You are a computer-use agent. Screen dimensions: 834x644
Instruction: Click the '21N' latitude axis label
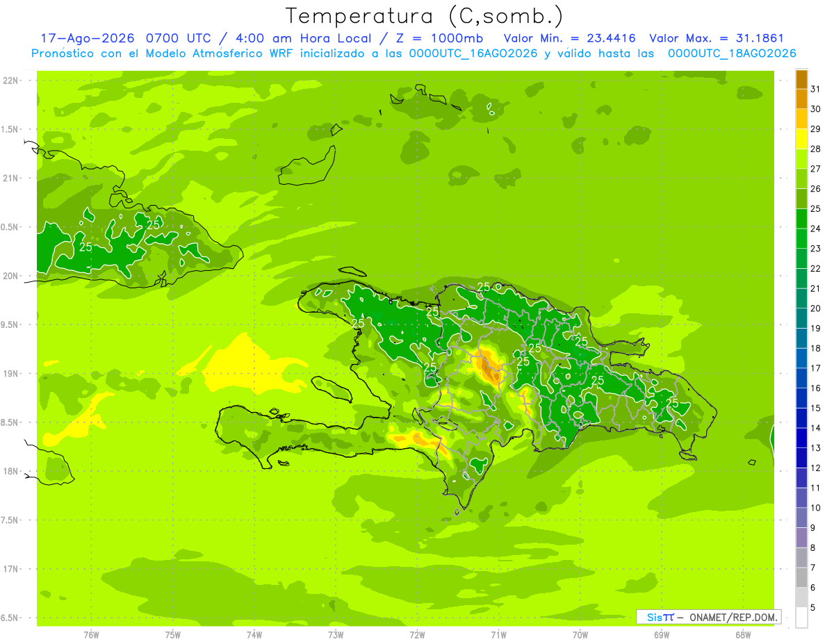pyautogui.click(x=12, y=179)
